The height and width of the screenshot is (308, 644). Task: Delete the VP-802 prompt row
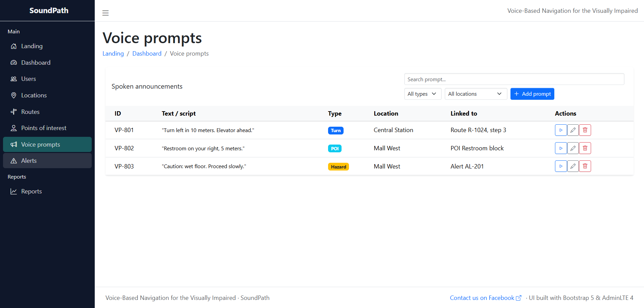tap(585, 148)
